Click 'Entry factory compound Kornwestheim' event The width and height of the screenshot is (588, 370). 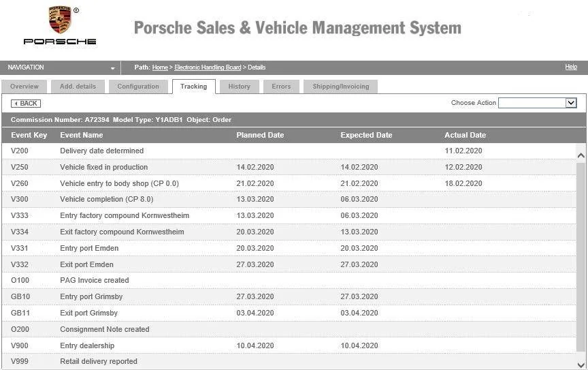[x=125, y=215]
